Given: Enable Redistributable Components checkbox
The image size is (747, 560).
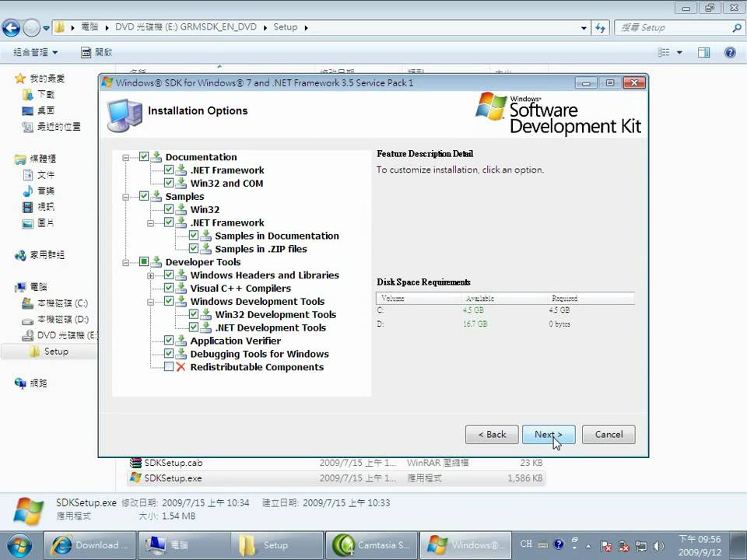Looking at the screenshot, I should 169,366.
